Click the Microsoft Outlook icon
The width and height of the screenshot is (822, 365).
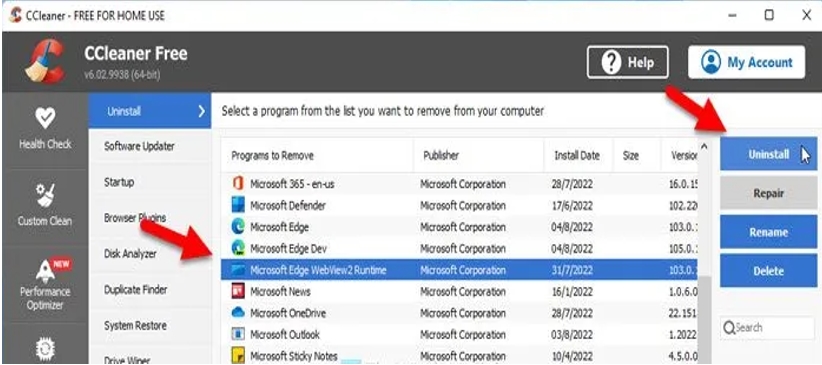coord(238,334)
